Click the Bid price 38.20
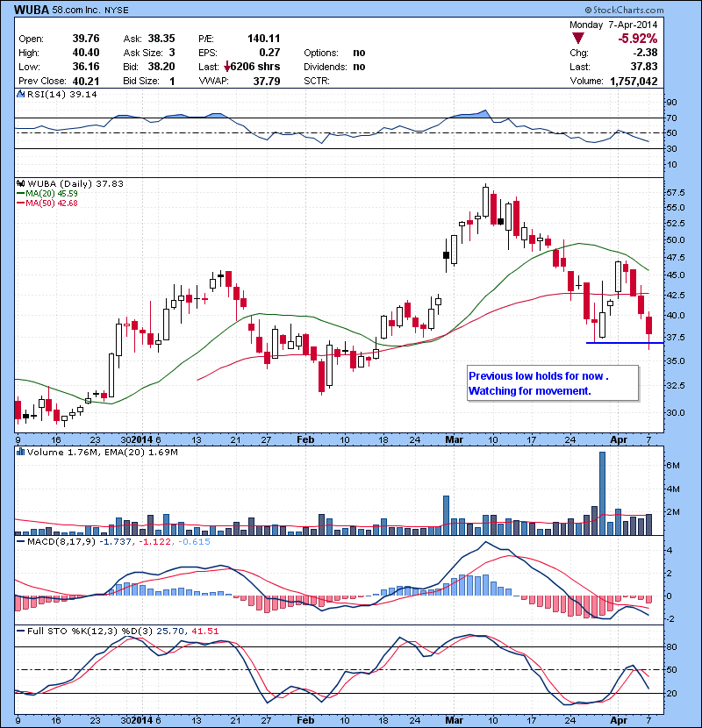This screenshot has width=702, height=728. (161, 67)
